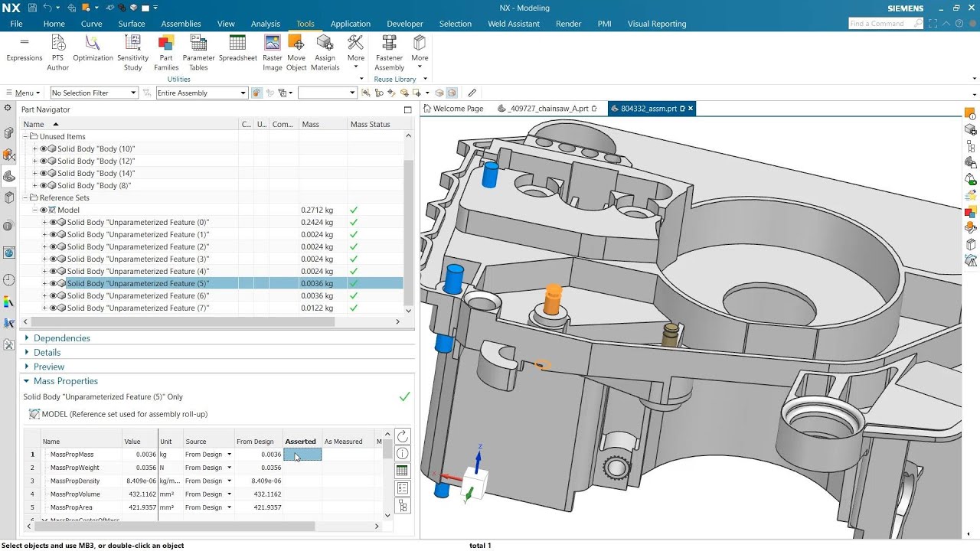Insert a Raster Image
Image resolution: width=980 pixels, height=551 pixels.
point(273,54)
